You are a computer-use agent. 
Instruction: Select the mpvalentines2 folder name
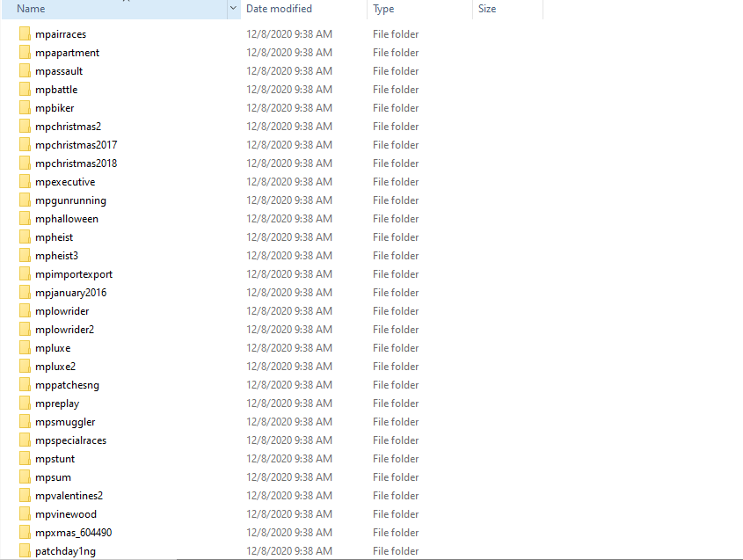pyautogui.click(x=69, y=496)
